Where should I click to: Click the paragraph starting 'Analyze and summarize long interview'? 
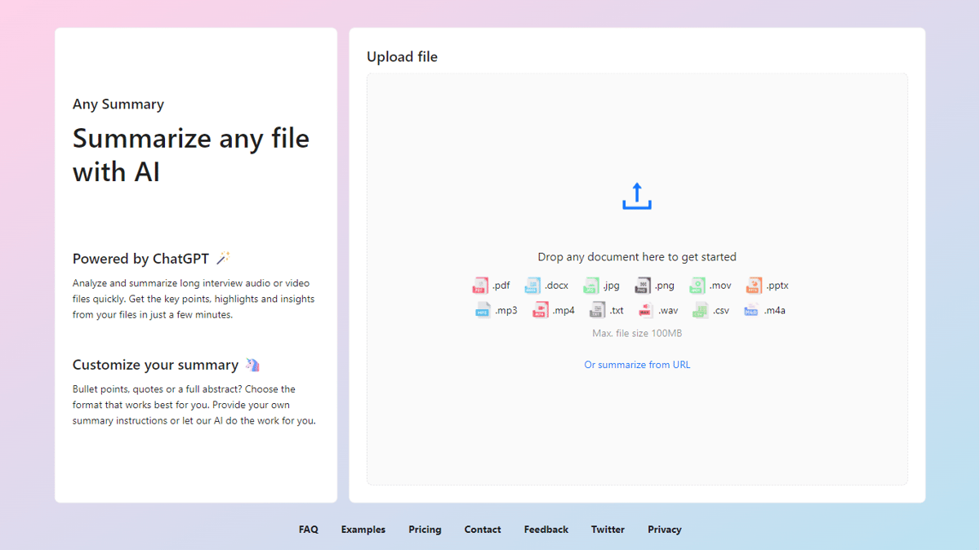coord(194,299)
